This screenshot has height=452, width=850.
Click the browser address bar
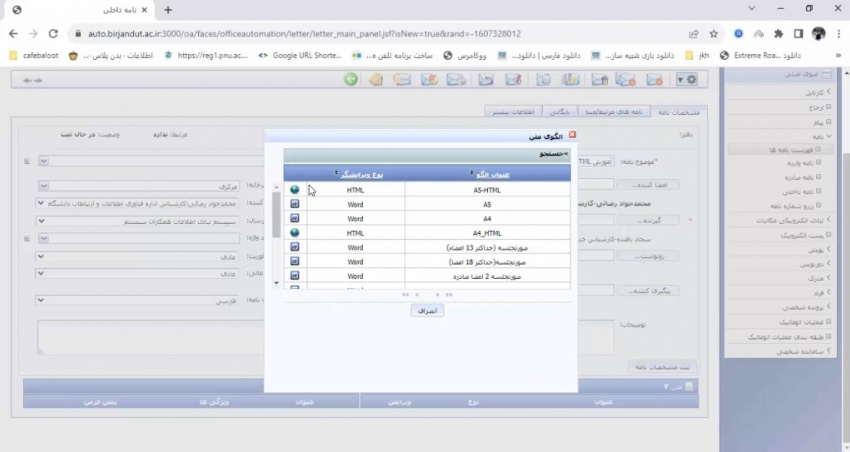pos(379,34)
